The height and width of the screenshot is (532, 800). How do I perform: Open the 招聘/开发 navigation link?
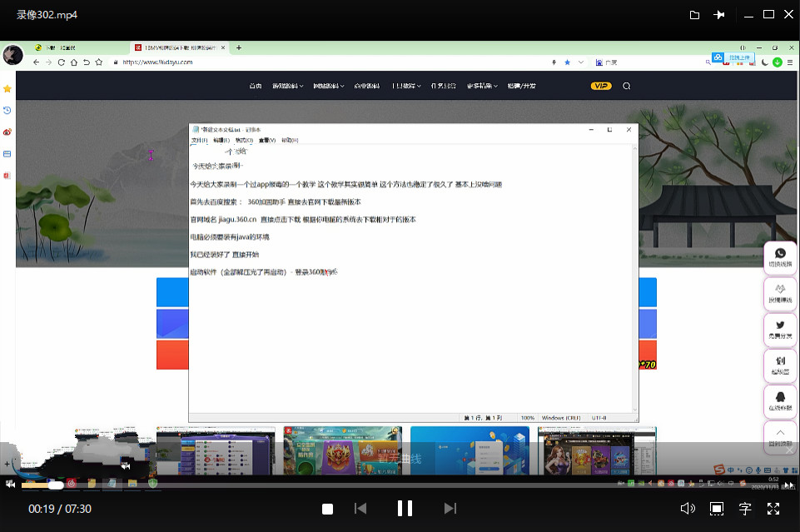(521, 86)
